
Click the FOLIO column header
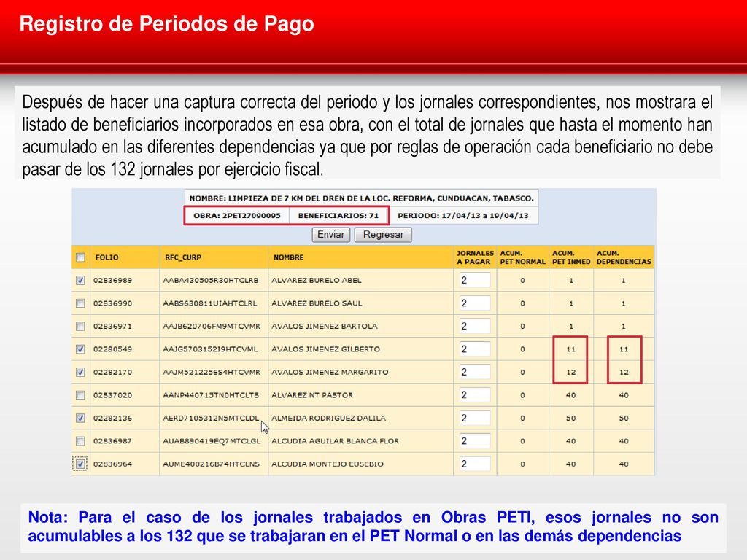[107, 257]
